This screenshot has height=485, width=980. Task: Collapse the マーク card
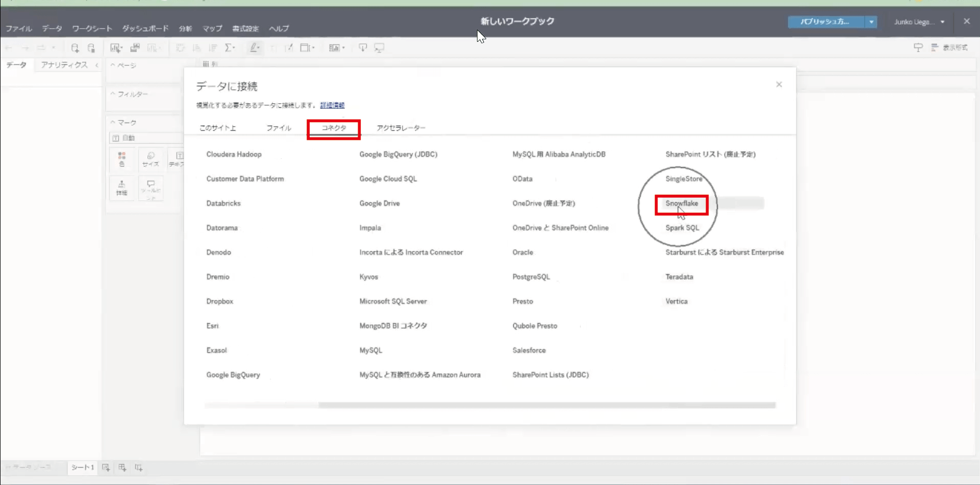(x=113, y=123)
